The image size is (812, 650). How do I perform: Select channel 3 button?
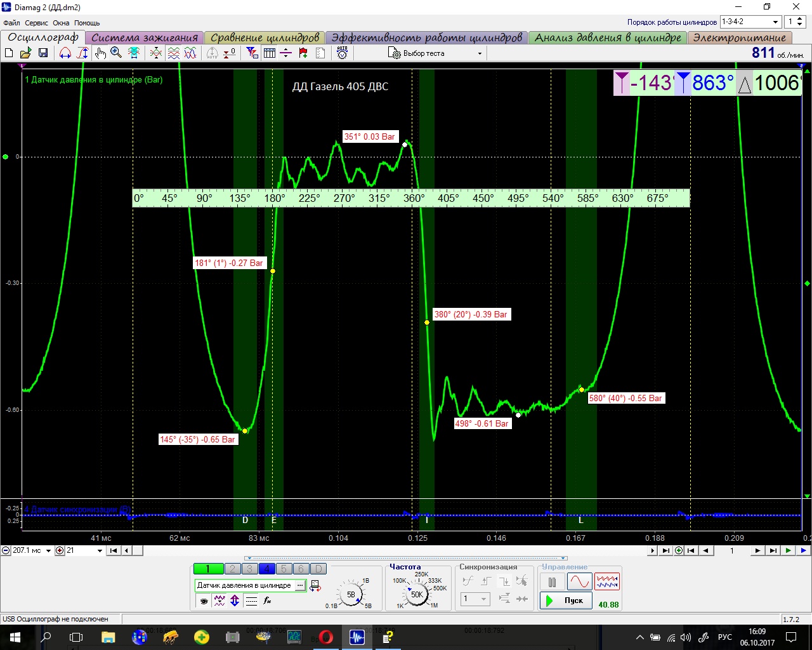[x=250, y=569]
